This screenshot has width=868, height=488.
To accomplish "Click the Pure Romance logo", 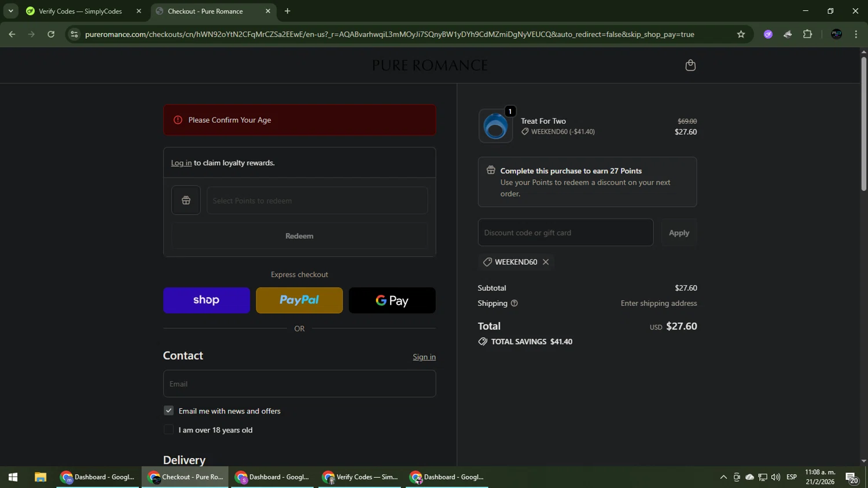I will tap(430, 65).
